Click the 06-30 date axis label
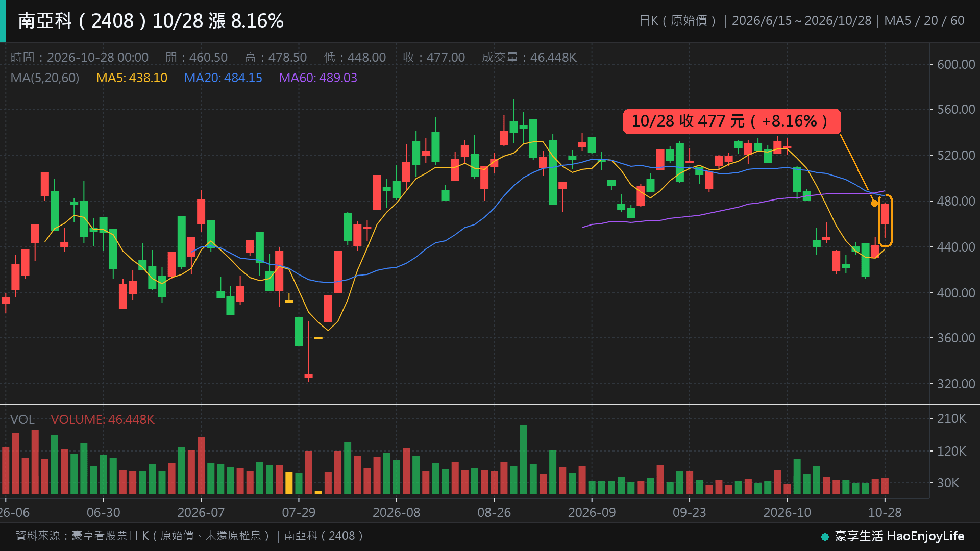The width and height of the screenshot is (980, 551). coord(103,512)
